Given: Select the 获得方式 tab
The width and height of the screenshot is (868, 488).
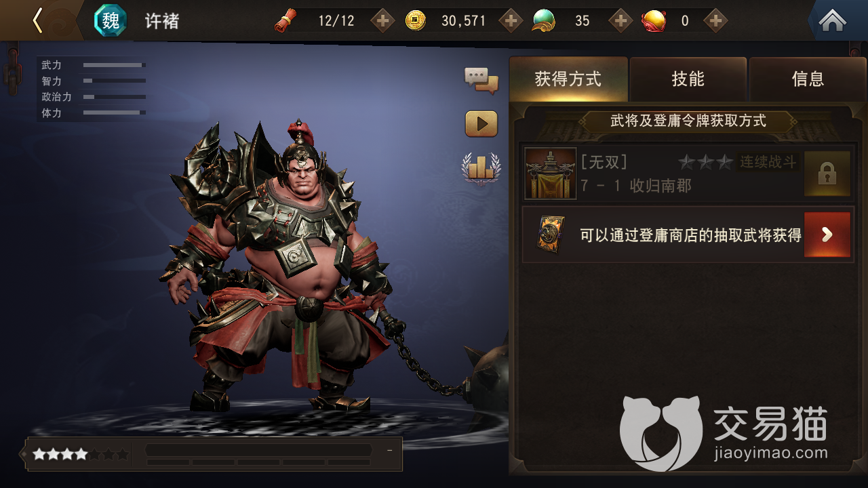Looking at the screenshot, I should [568, 79].
